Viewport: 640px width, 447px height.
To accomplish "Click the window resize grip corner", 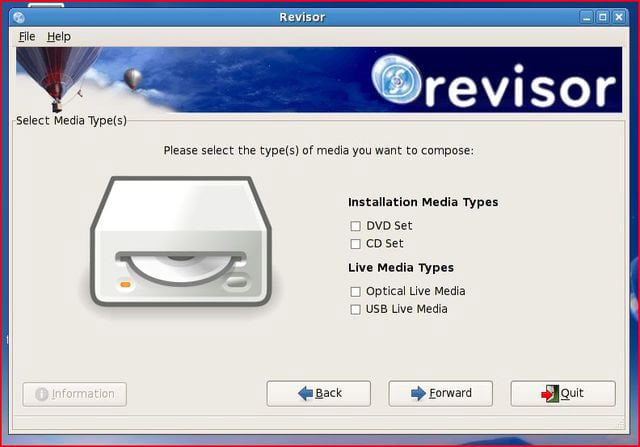I will [621, 425].
